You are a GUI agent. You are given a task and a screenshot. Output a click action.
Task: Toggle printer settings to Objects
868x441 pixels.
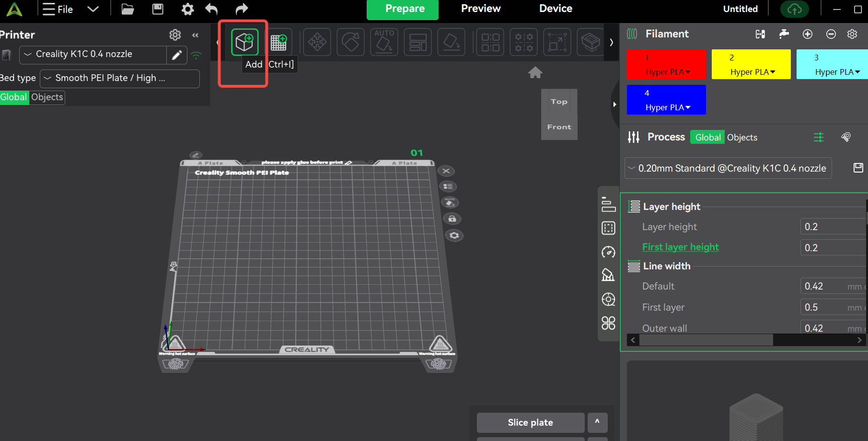tap(47, 97)
